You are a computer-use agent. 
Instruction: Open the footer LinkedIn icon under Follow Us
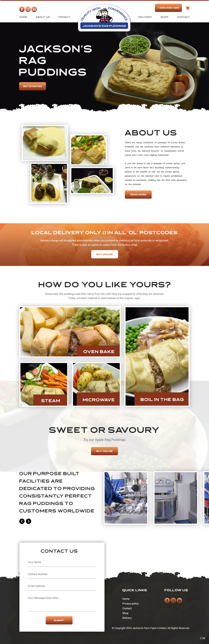point(179,600)
